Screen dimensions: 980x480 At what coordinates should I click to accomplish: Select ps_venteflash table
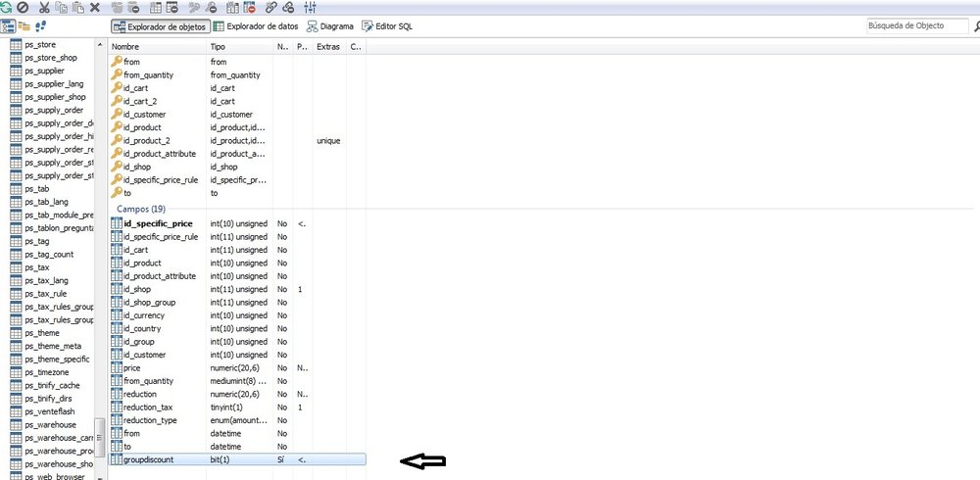(50, 411)
